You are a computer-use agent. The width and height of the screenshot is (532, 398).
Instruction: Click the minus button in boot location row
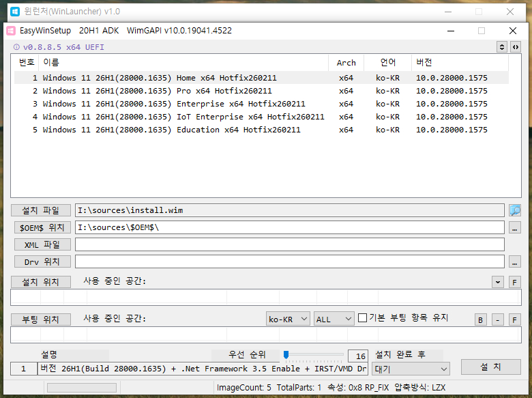498,319
